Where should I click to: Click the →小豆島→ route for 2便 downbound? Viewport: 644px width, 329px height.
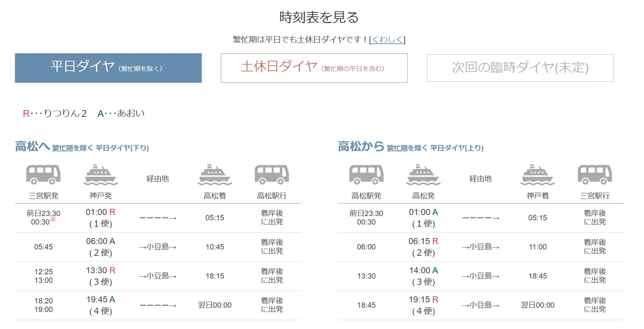(x=158, y=247)
